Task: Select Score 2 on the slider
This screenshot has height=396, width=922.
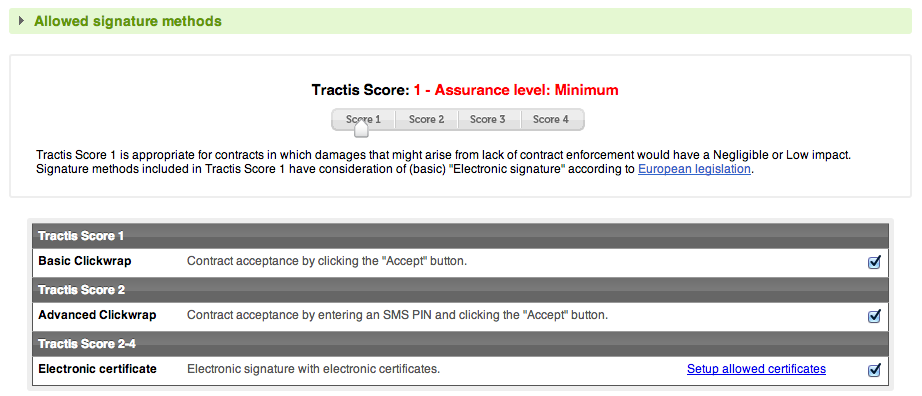Action: pyautogui.click(x=426, y=119)
